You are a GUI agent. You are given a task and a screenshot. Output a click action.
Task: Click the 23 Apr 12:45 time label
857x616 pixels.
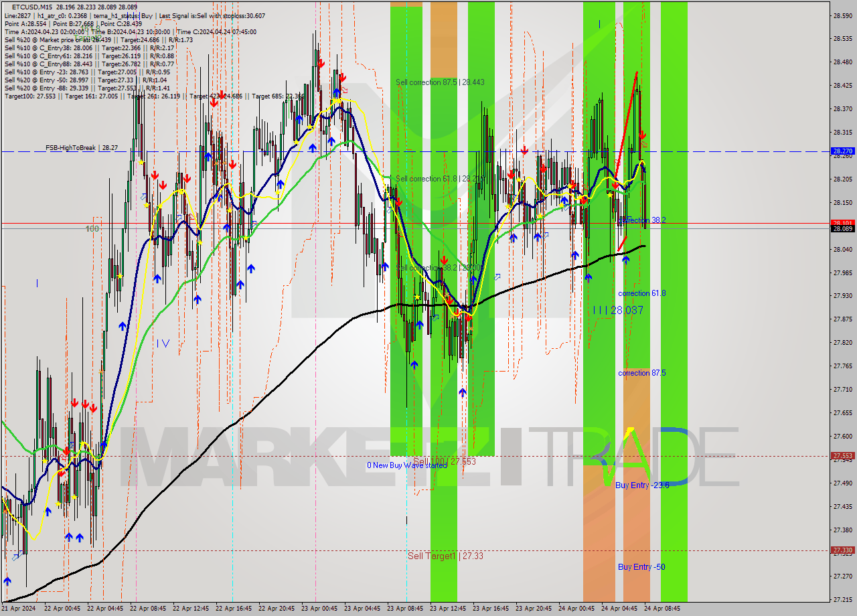click(447, 609)
